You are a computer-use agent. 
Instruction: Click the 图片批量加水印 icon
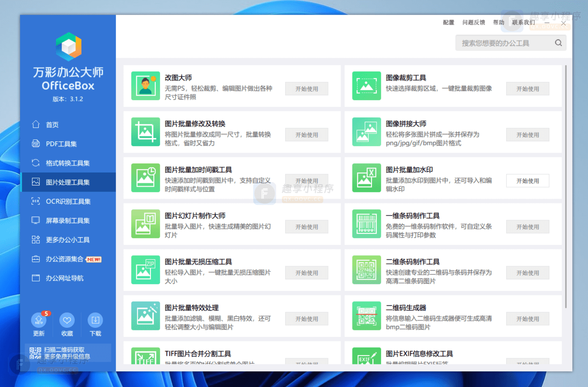click(366, 178)
